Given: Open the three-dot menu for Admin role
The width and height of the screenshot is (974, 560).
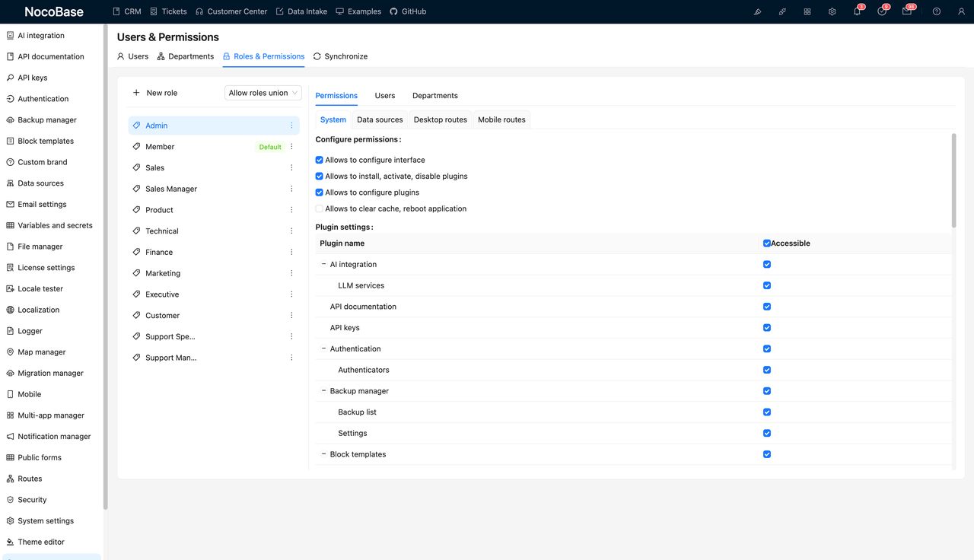Looking at the screenshot, I should point(291,126).
